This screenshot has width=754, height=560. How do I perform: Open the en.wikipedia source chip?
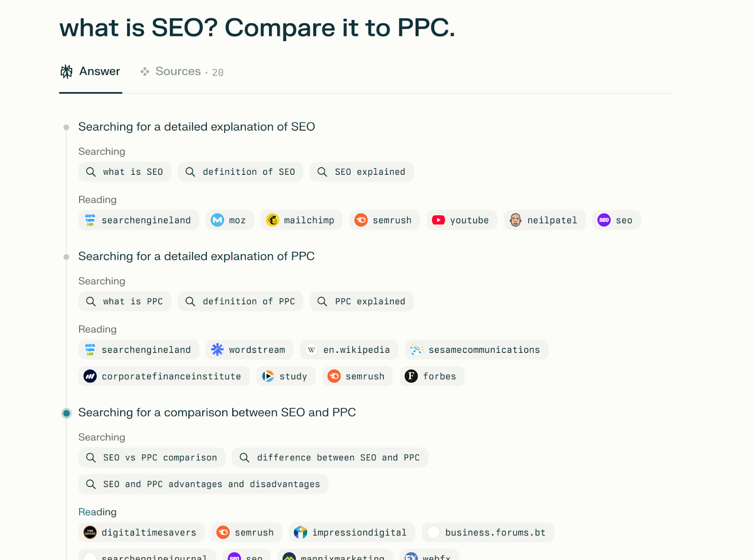point(349,349)
